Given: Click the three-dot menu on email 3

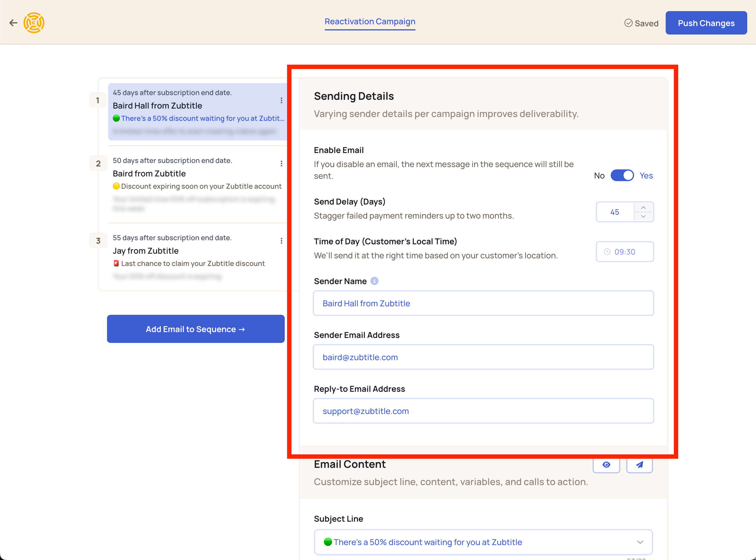Looking at the screenshot, I should [282, 241].
